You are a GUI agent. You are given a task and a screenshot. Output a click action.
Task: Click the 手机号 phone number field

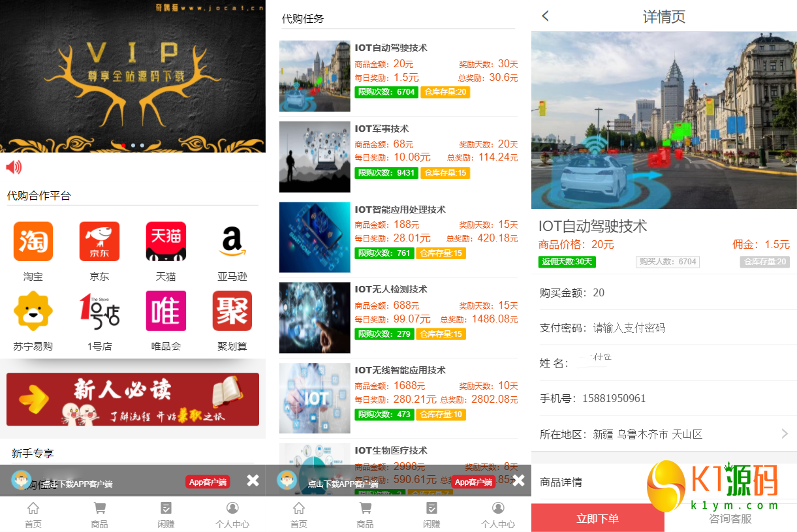[664, 398]
